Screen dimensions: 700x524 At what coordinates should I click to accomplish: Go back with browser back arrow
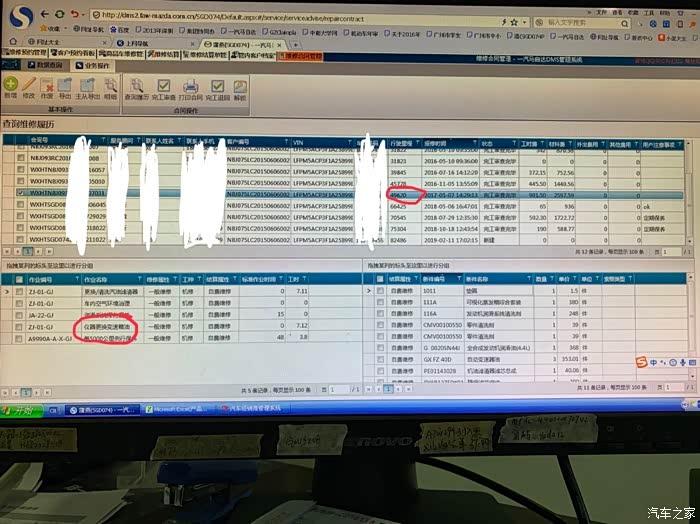pos(45,14)
